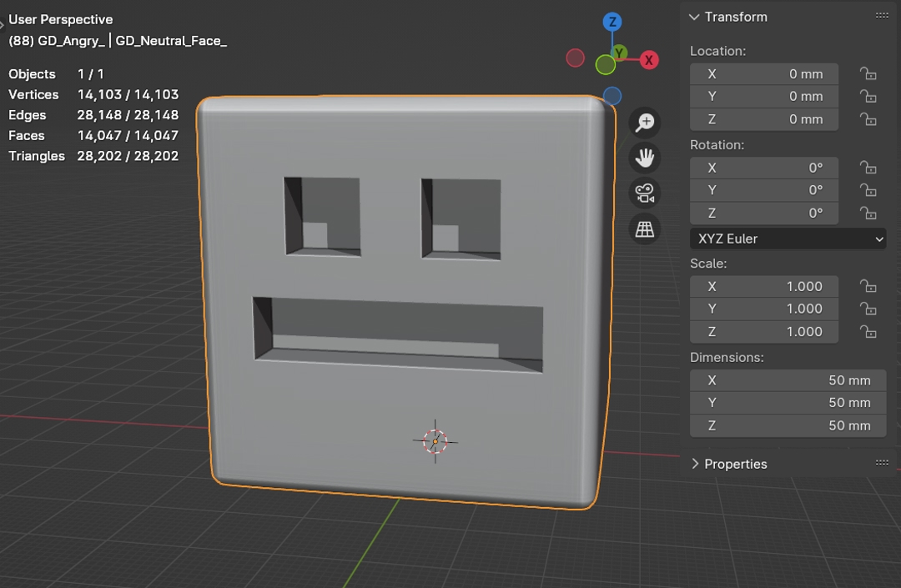Screen dimensions: 901x588
Task: Collapse the Transform panel
Action: (x=694, y=17)
